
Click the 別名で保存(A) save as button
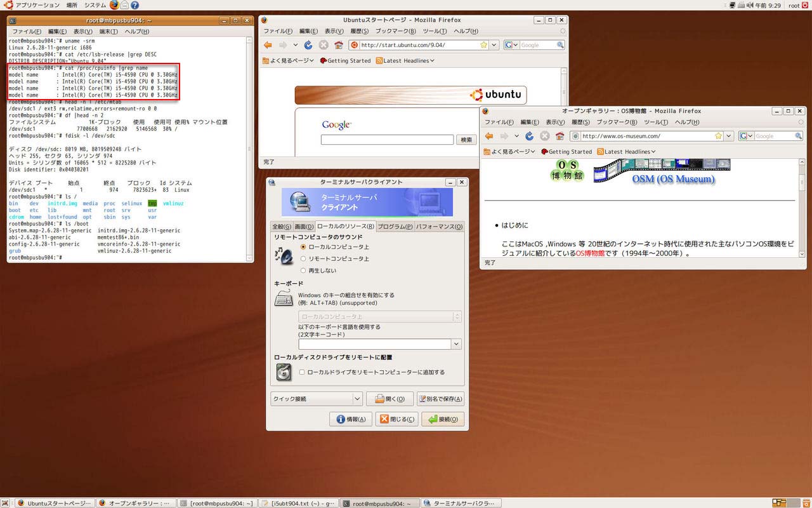[x=440, y=399]
